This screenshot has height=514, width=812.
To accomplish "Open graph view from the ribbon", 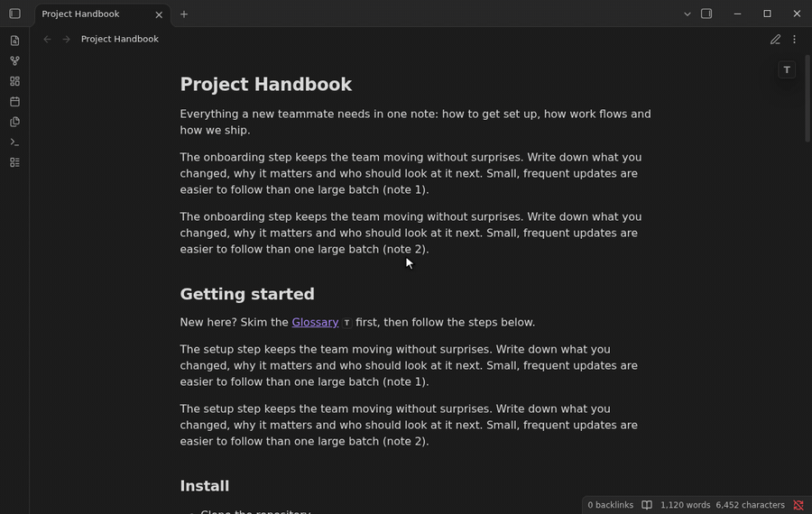I will click(x=14, y=61).
